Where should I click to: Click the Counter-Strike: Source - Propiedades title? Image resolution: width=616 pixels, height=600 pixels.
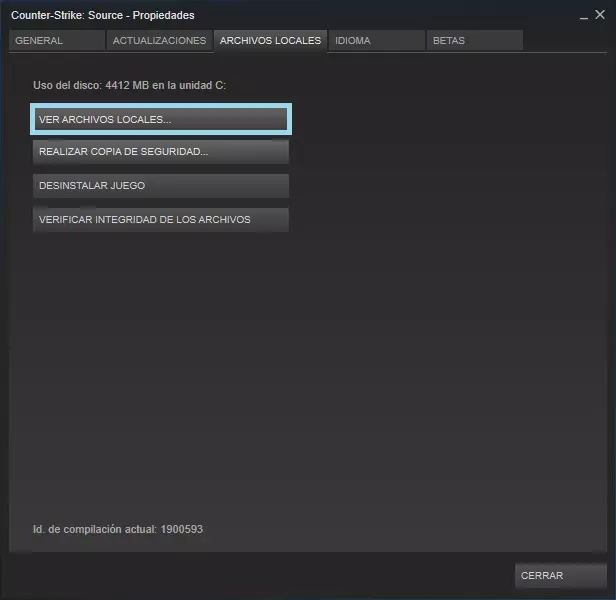tap(103, 15)
